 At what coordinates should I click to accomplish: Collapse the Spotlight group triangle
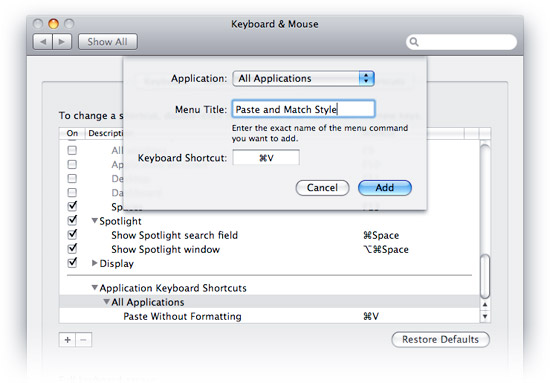coord(94,221)
